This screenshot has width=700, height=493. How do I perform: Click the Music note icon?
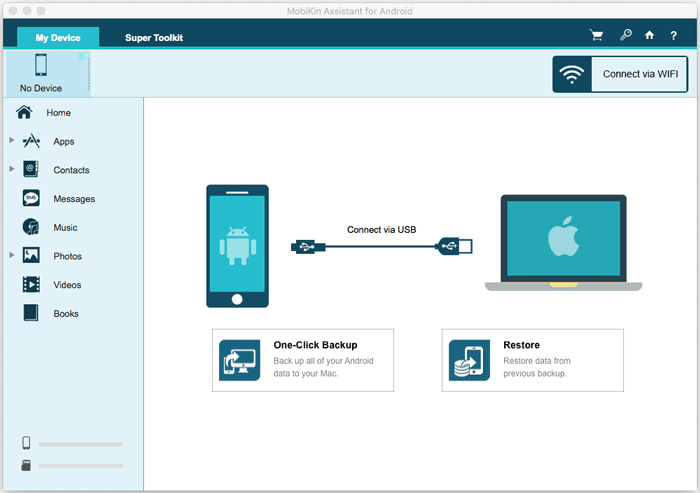(x=31, y=227)
